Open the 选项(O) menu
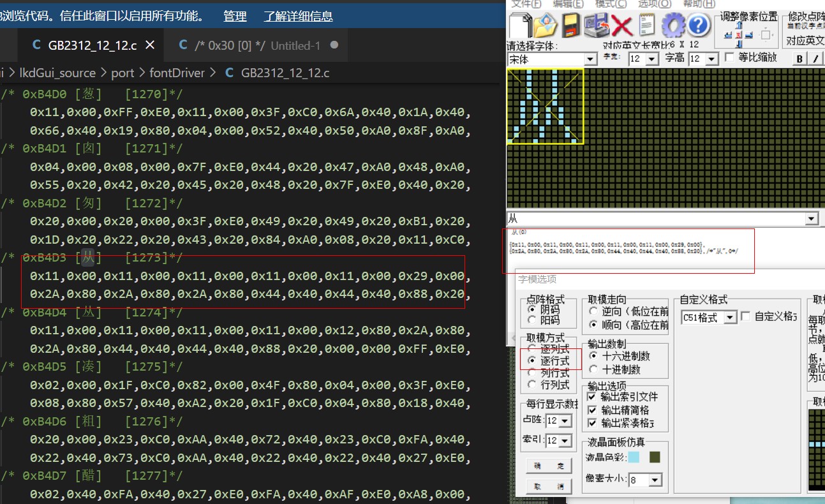Viewport: 825px width, 504px height. (655, 4)
